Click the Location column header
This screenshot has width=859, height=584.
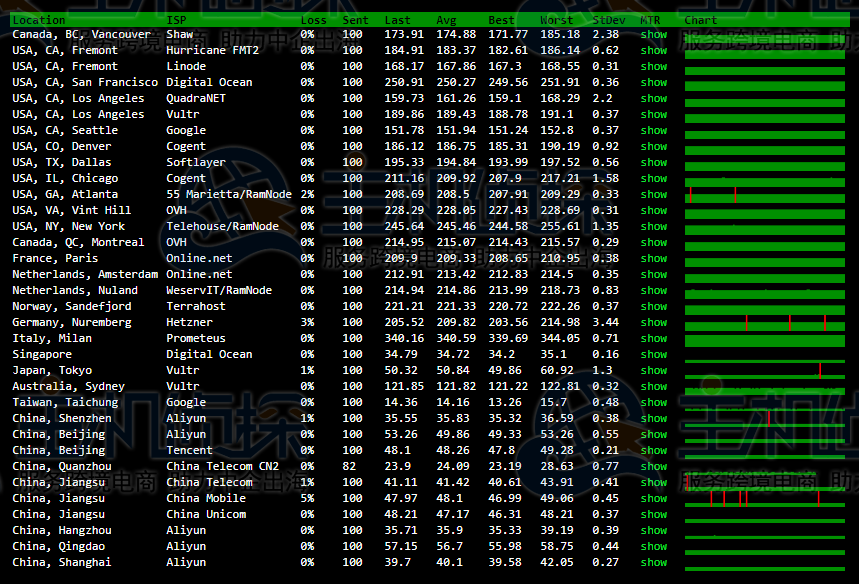point(38,20)
